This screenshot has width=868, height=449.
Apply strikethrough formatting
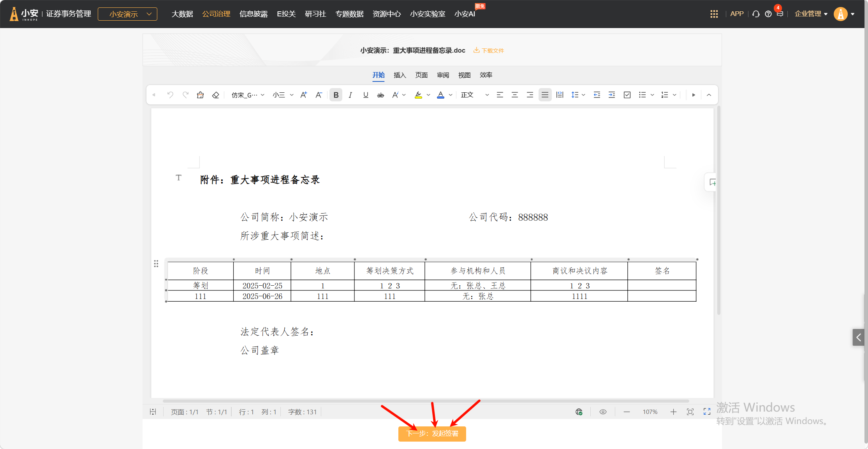point(380,95)
